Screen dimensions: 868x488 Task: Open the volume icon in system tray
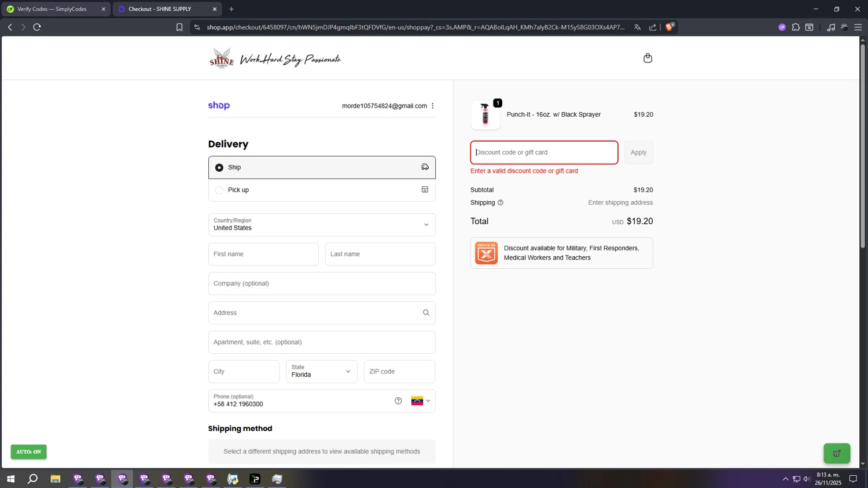(x=807, y=479)
